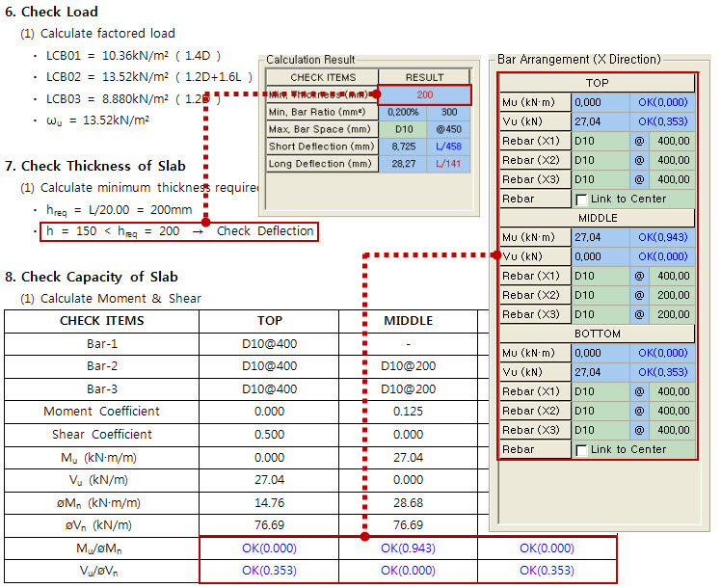Click the TOP header in Bar Arrangement
This screenshot has height=588, width=721.
point(598,83)
